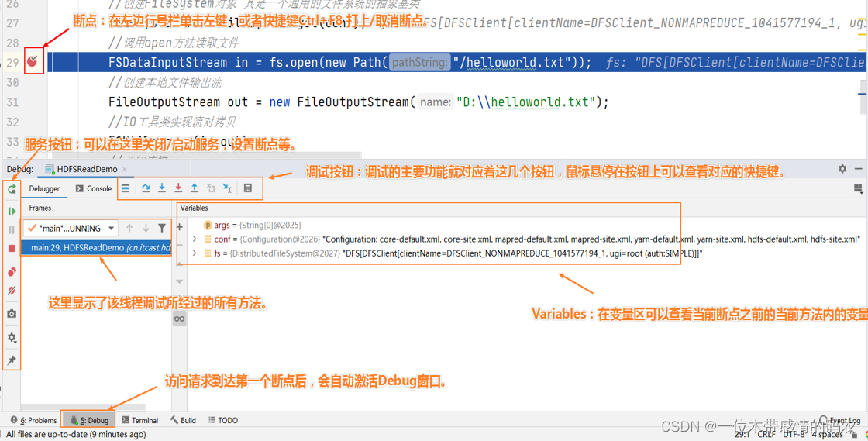This screenshot has width=868, height=441.
Task: Click the Rerun HDFSReadDemo icon
Action: (12, 189)
